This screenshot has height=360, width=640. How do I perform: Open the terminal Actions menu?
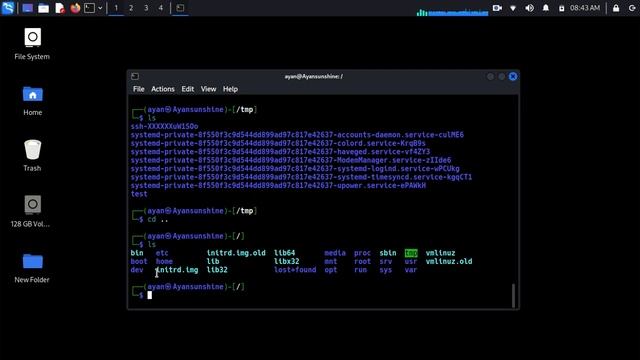pos(162,89)
